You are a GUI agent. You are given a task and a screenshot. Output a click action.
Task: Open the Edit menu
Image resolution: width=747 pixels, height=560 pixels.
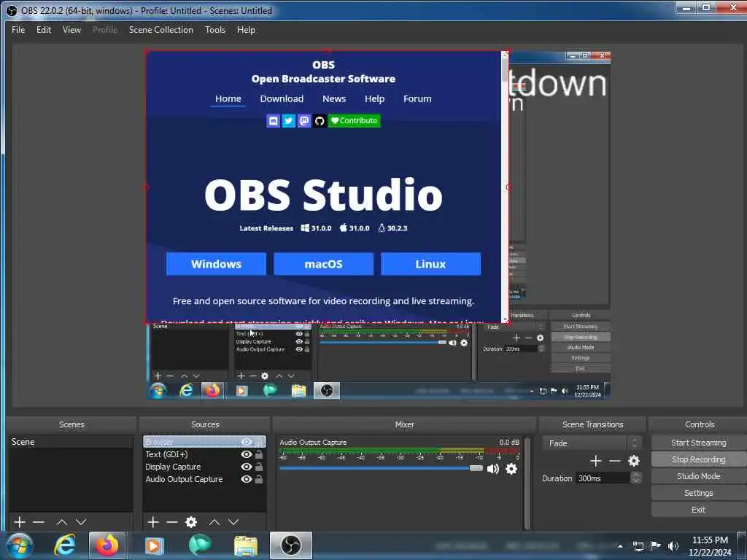43,29
